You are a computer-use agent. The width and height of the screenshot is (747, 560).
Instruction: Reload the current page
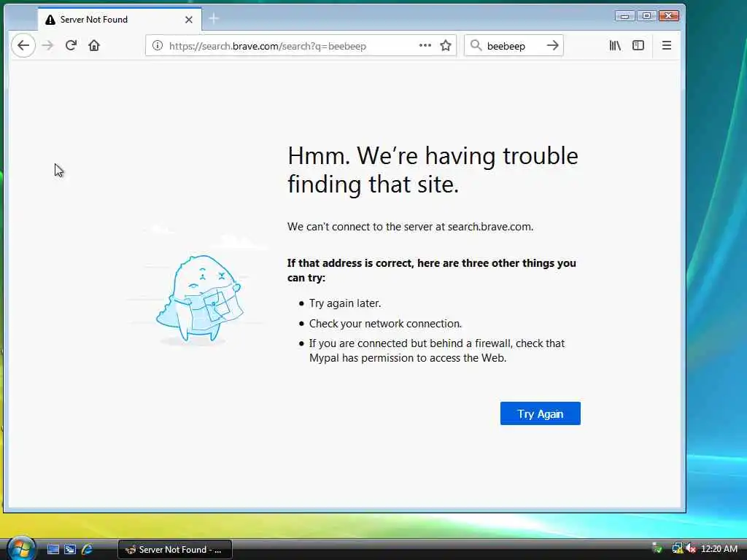tap(71, 46)
